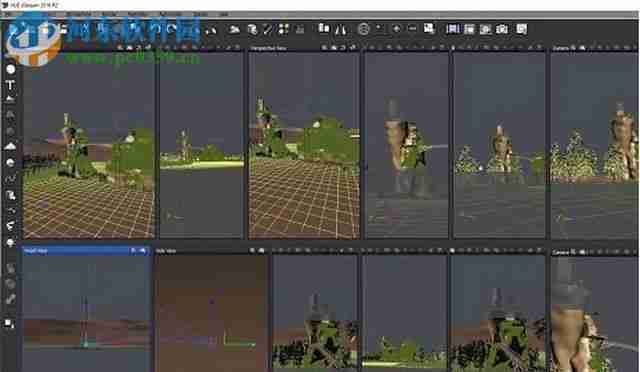The image size is (640, 372).
Task: Click the circular target icon in top toolbar
Action: coord(363,29)
